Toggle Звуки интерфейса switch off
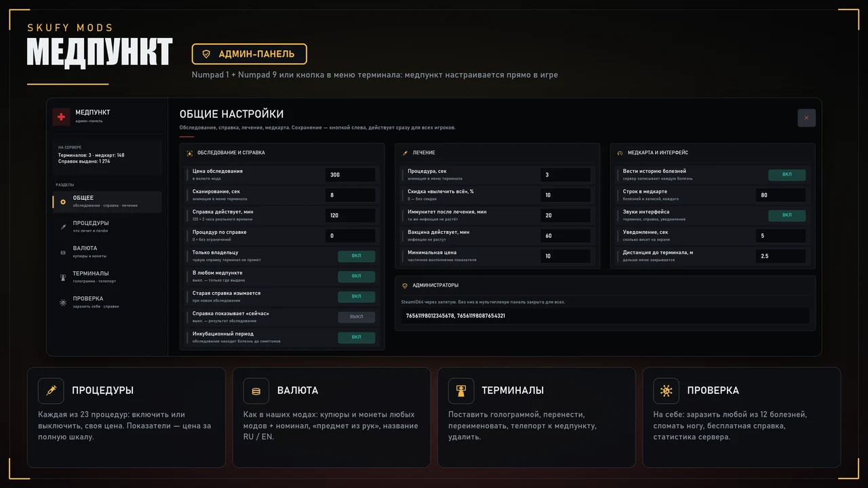The width and height of the screenshot is (868, 488). (787, 216)
